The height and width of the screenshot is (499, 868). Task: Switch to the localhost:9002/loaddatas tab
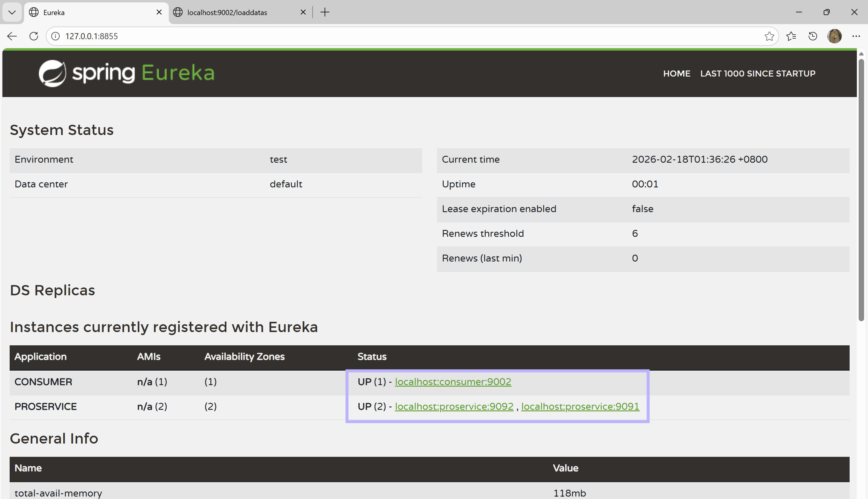coord(240,12)
